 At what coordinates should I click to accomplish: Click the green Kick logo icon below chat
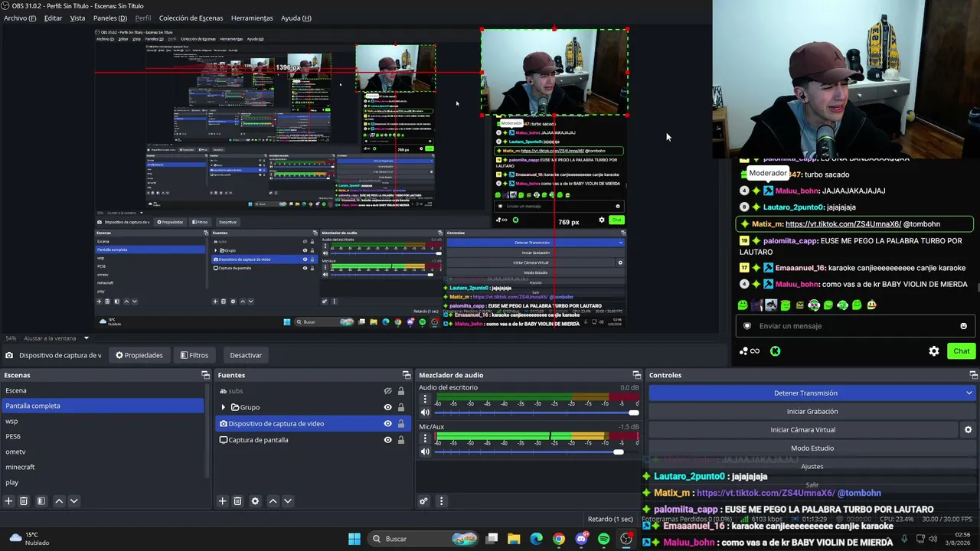pyautogui.click(x=776, y=351)
